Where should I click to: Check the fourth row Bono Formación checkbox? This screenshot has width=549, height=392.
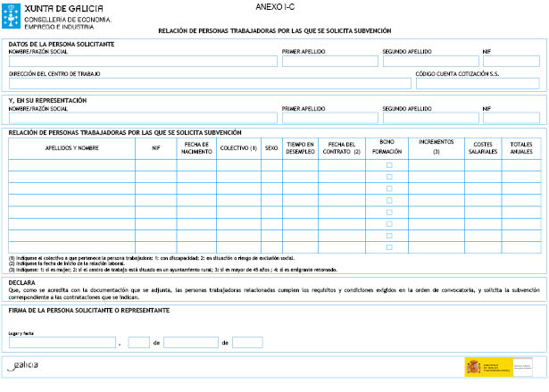point(388,200)
